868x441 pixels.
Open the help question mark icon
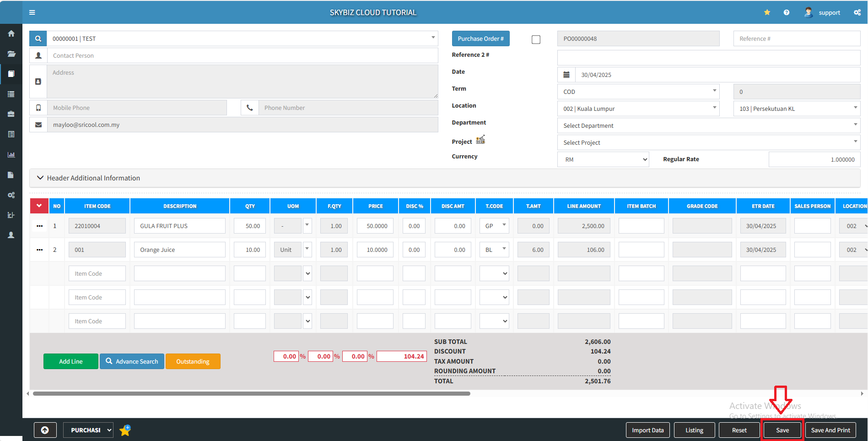(x=786, y=12)
